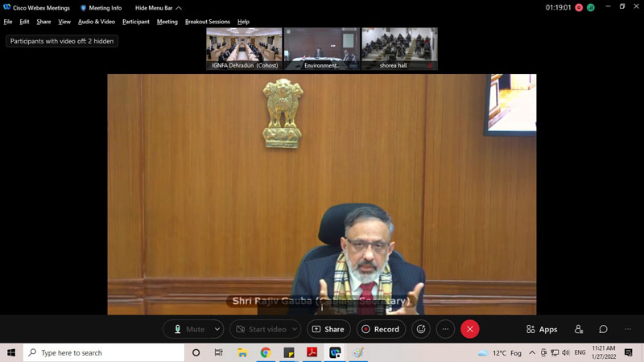Launch Webex from the Windows taskbar
Viewport: 644px width, 362px height.
[335, 352]
